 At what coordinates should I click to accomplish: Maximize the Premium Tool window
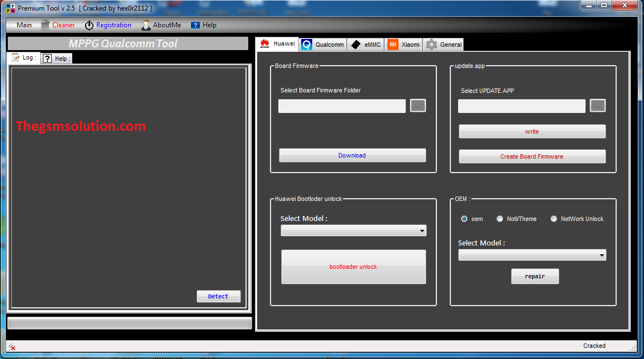[x=604, y=6]
